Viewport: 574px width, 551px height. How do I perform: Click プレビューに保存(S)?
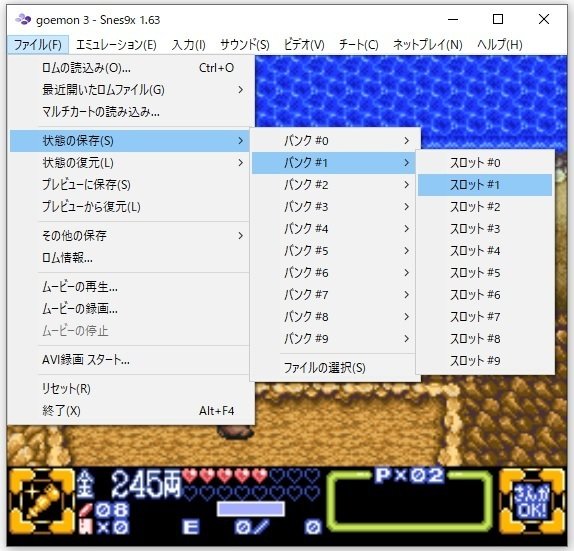pyautogui.click(x=131, y=185)
